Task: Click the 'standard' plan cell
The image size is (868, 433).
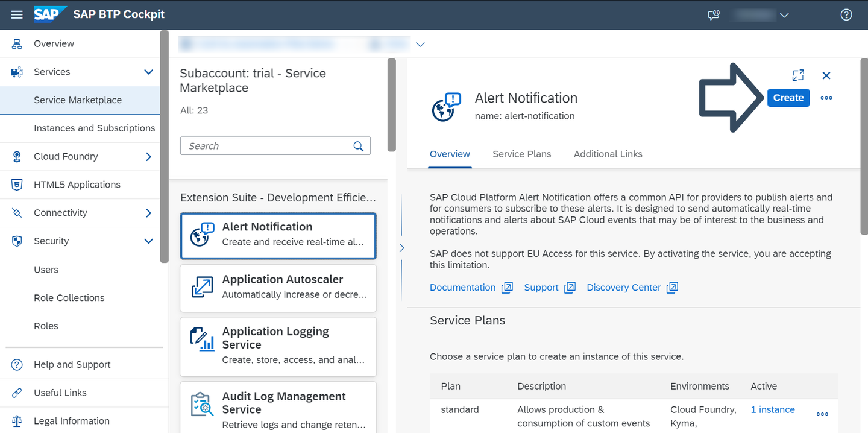Action: pyautogui.click(x=460, y=409)
